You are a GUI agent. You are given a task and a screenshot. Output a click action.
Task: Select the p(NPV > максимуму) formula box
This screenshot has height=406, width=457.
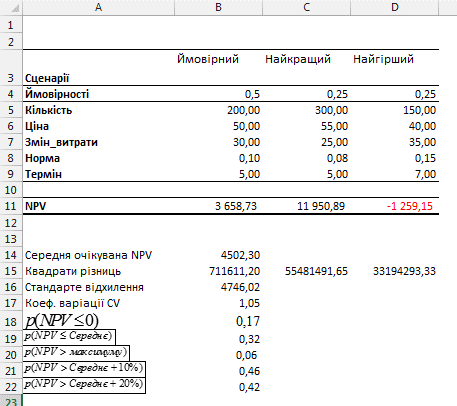pos(76,353)
